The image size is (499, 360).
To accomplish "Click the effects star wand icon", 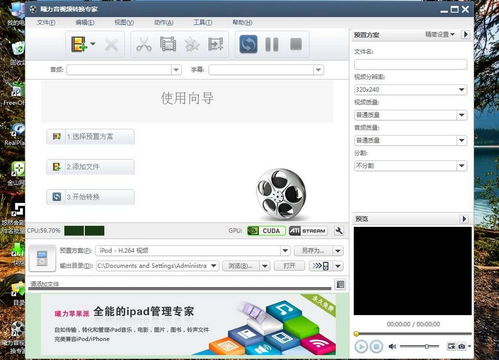I will (192, 44).
